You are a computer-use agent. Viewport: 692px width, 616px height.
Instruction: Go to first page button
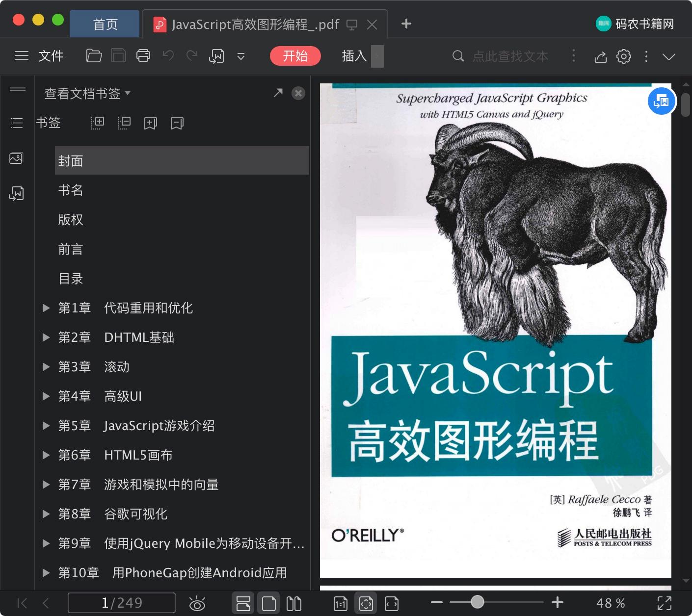tap(22, 603)
